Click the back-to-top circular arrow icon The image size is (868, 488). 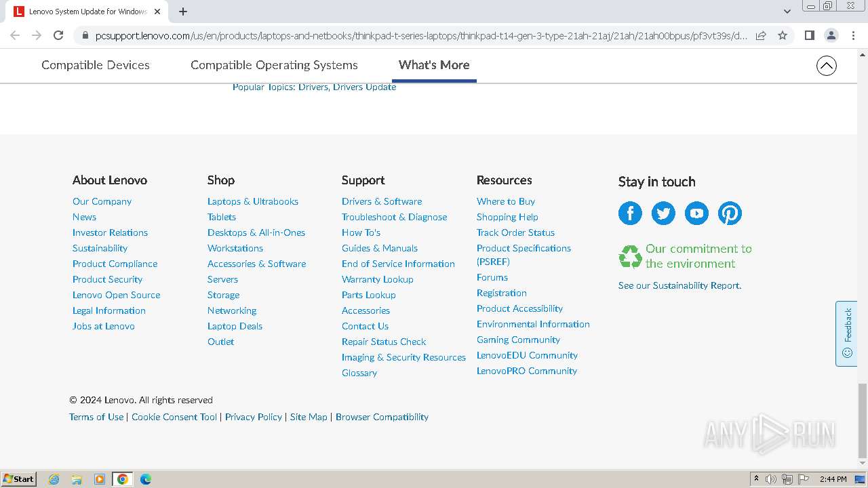(x=826, y=66)
